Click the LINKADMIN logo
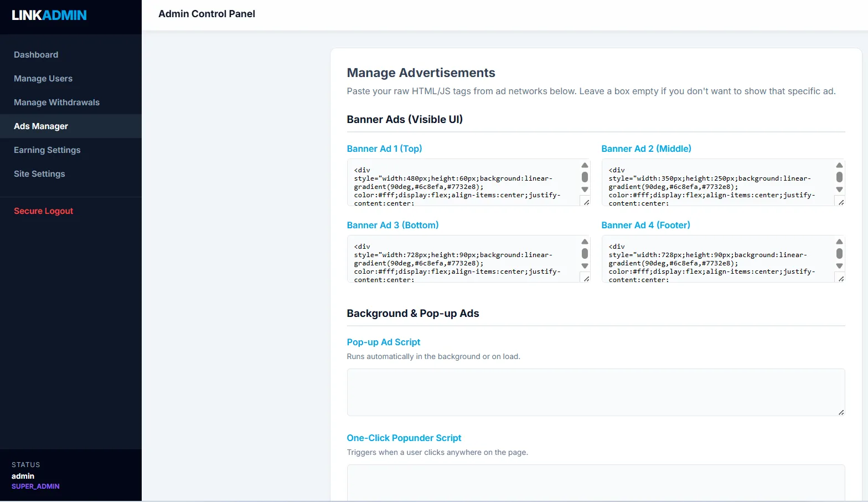Screen dimensions: 868x502 (x=49, y=16)
